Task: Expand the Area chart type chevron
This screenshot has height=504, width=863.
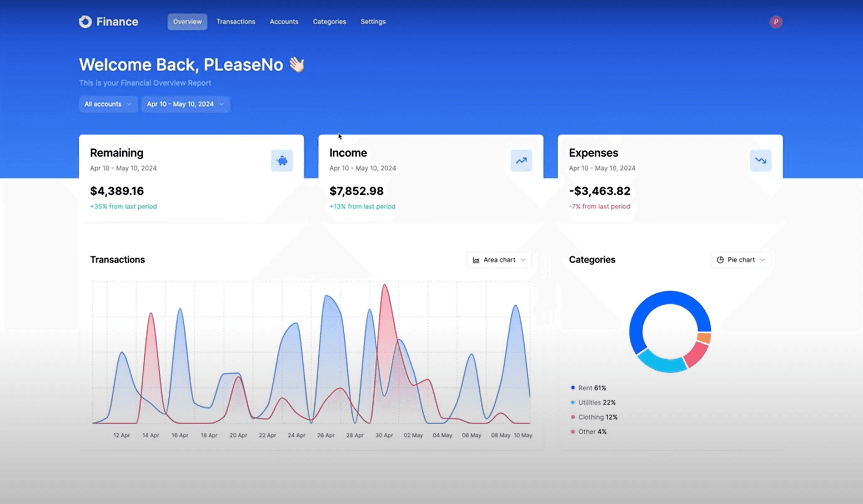Action: (523, 260)
